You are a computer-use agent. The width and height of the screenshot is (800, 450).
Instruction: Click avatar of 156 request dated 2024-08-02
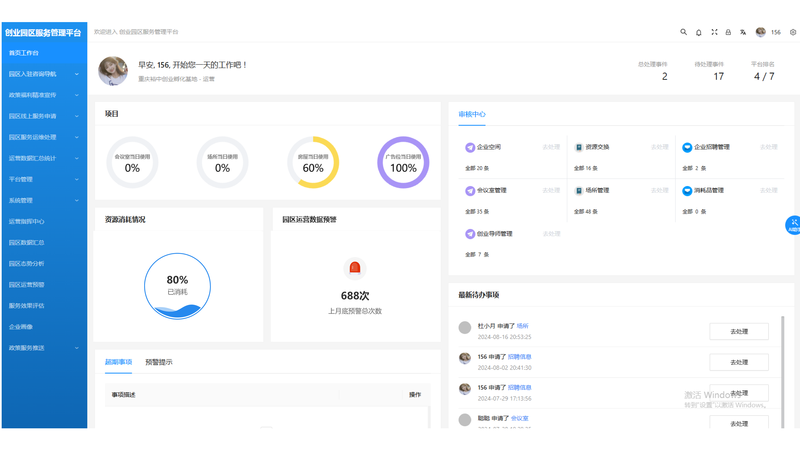pos(464,358)
